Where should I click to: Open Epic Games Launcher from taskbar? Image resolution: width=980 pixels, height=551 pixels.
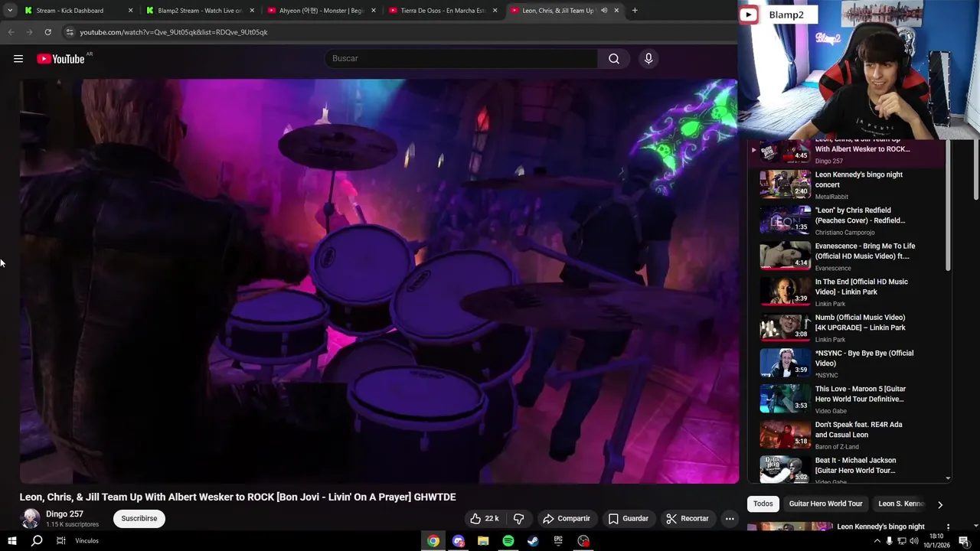click(558, 541)
